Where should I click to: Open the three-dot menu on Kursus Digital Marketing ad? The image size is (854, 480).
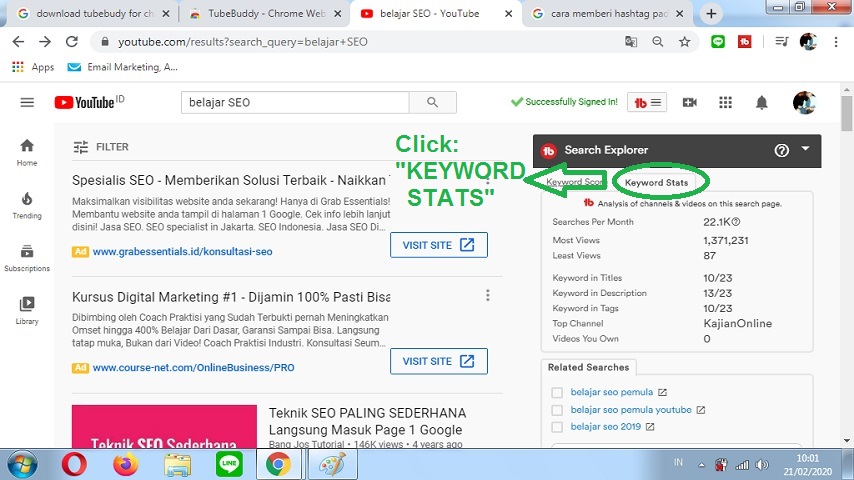pyautogui.click(x=488, y=295)
